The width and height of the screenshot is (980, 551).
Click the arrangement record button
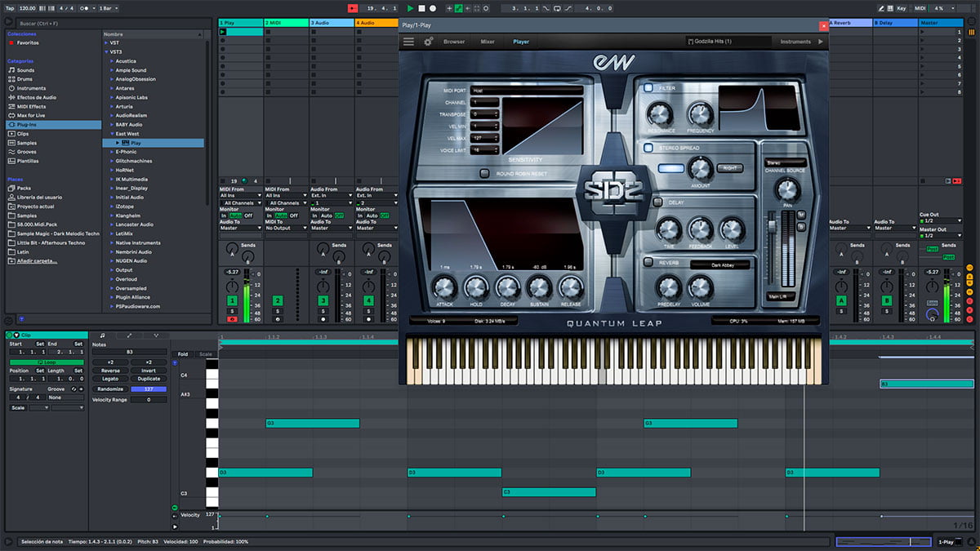[x=433, y=8]
